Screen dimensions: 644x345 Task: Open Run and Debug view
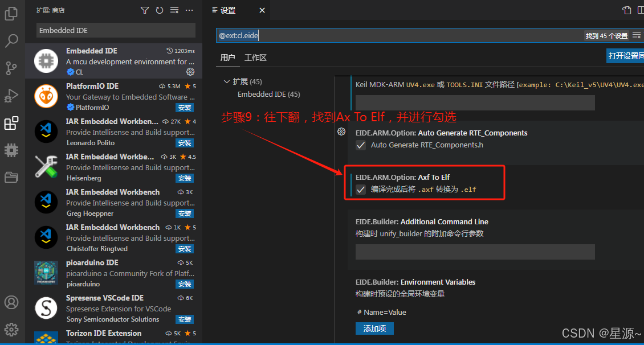(x=11, y=96)
